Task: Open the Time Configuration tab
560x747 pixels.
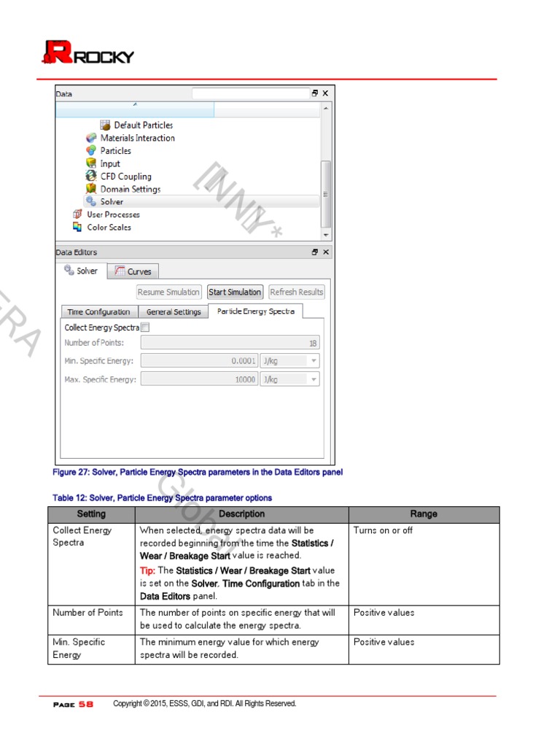Action: (99, 311)
